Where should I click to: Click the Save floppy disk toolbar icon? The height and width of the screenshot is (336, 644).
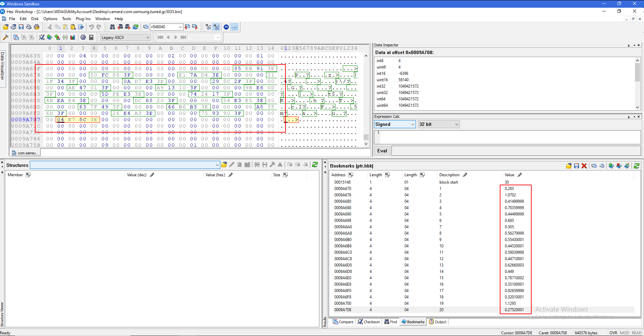(21, 27)
